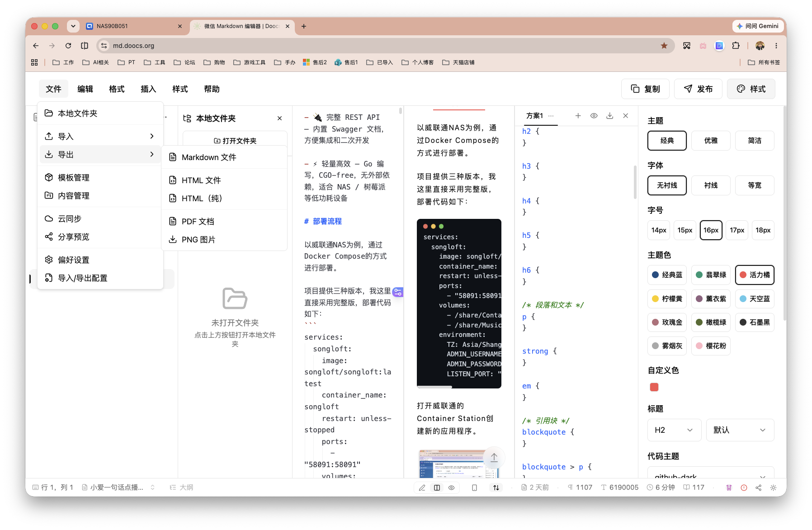
Task: Click the scroll-to-top arrow button
Action: [x=494, y=457]
